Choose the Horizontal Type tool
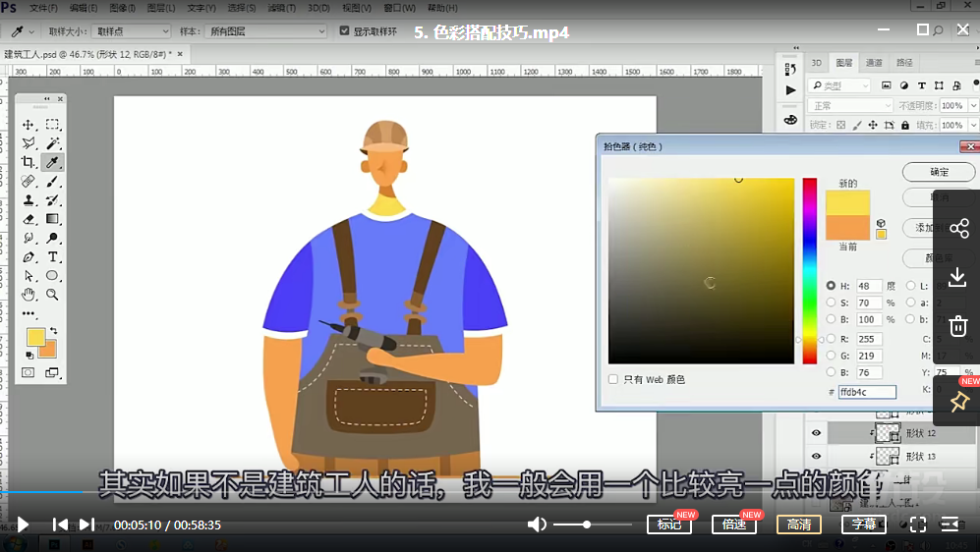 [52, 256]
